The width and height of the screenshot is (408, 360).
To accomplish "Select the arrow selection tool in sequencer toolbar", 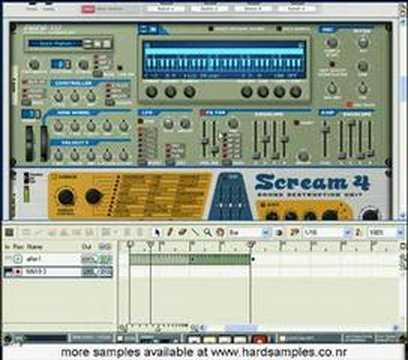I will 157,232.
